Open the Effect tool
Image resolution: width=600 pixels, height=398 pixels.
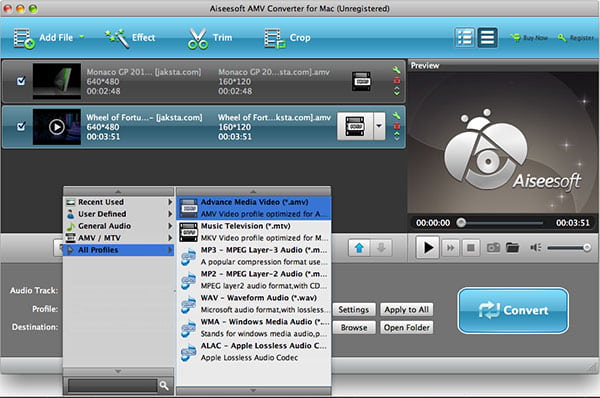130,38
